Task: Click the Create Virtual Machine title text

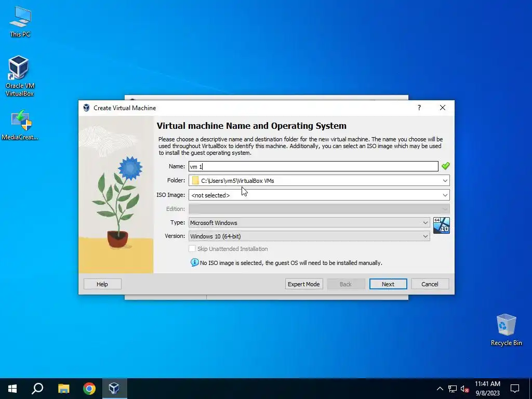Action: pos(125,108)
